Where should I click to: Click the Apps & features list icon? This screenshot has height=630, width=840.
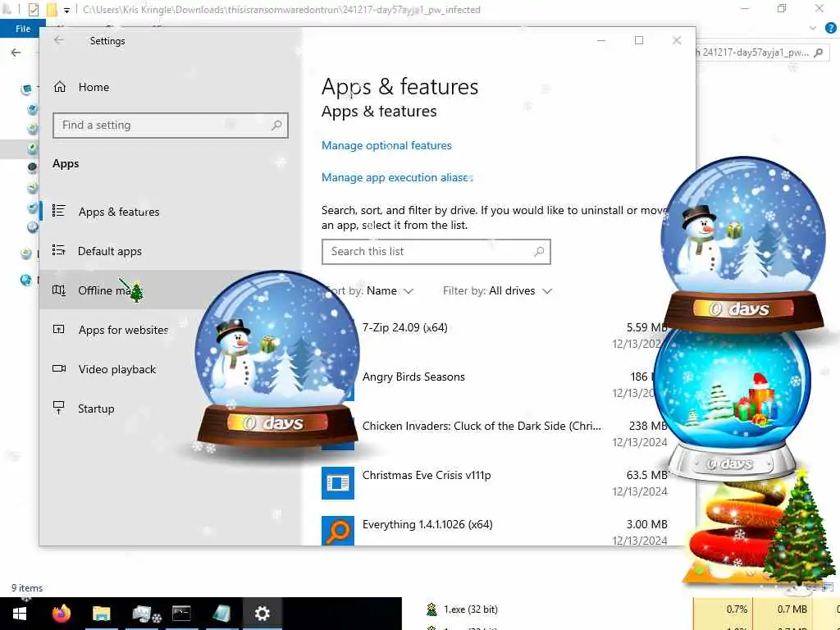[x=59, y=211]
